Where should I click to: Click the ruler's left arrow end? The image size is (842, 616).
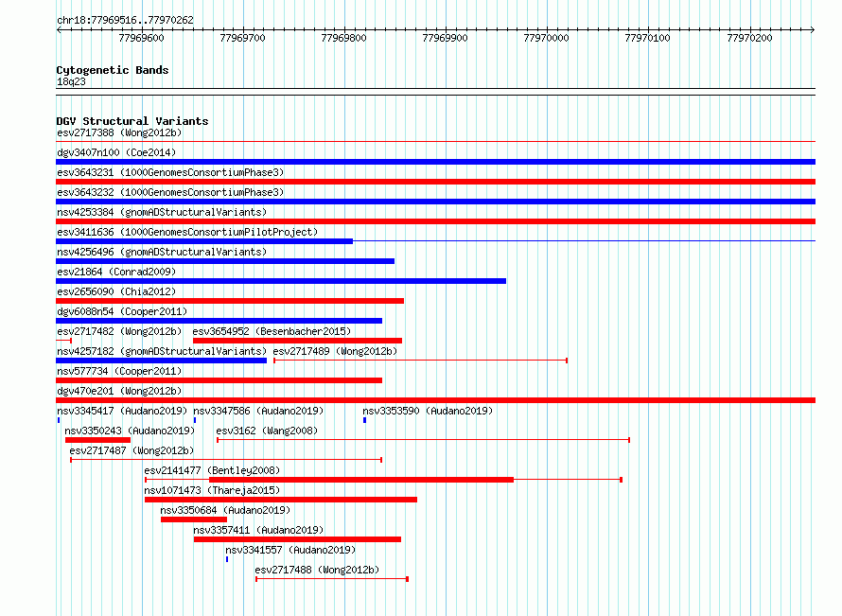point(59,30)
